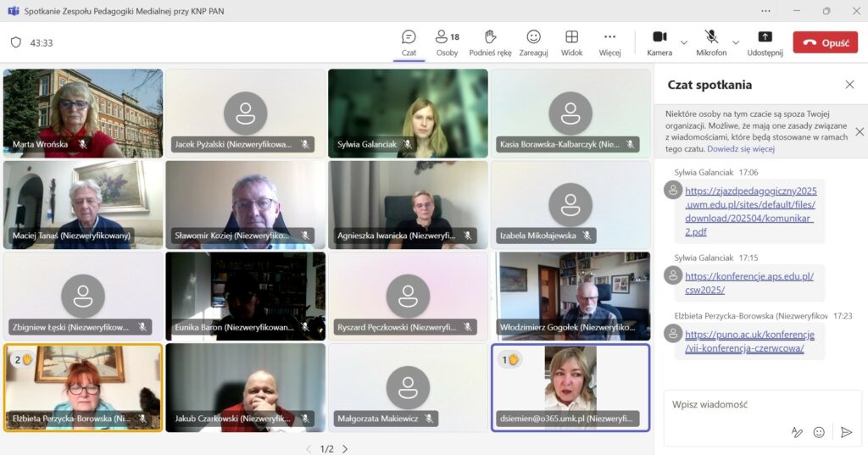
Task: Toggle the Mikrofon mute state
Action: coord(711,43)
